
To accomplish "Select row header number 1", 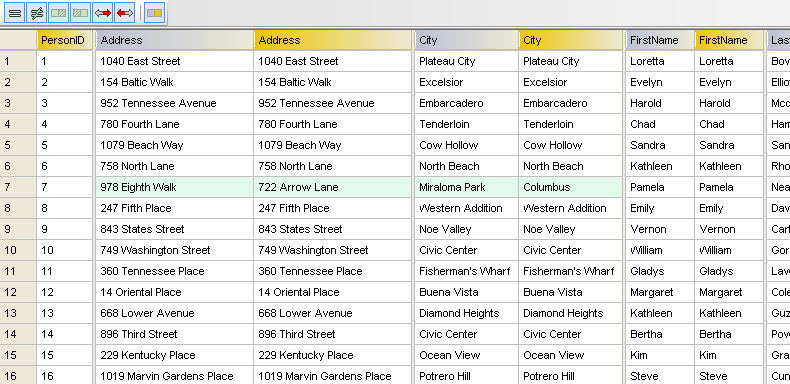I will 18,61.
